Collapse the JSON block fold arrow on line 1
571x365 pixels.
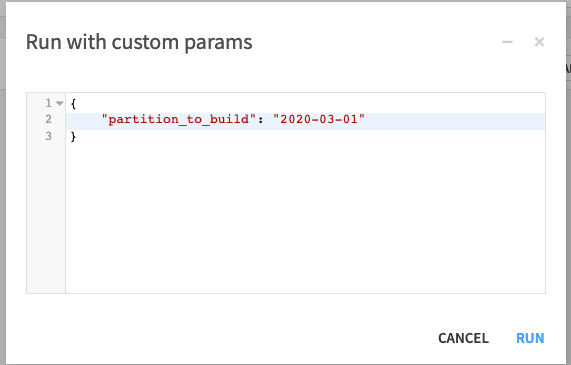60,103
